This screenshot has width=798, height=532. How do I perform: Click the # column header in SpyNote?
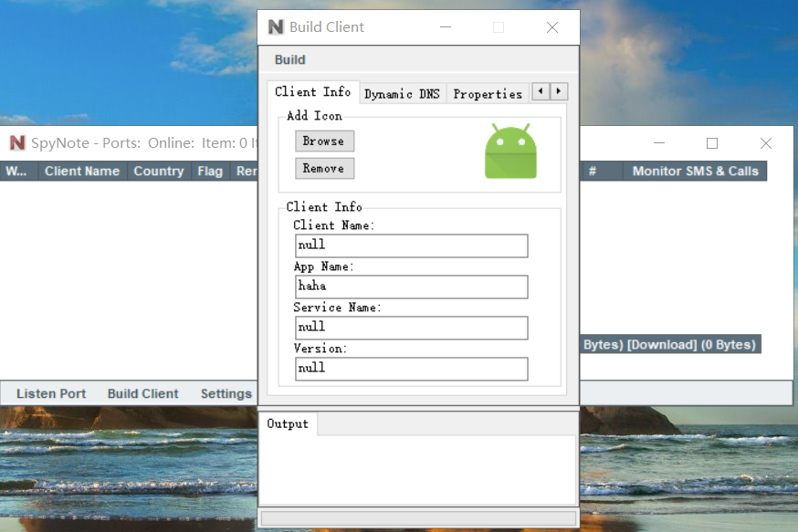[x=601, y=171]
